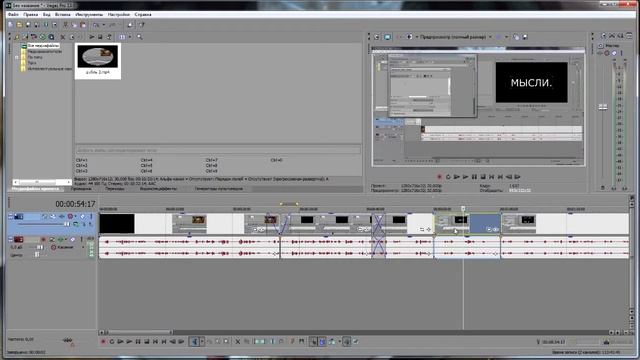
Task: Toggle invert phase on the audio track
Action: click(52, 239)
